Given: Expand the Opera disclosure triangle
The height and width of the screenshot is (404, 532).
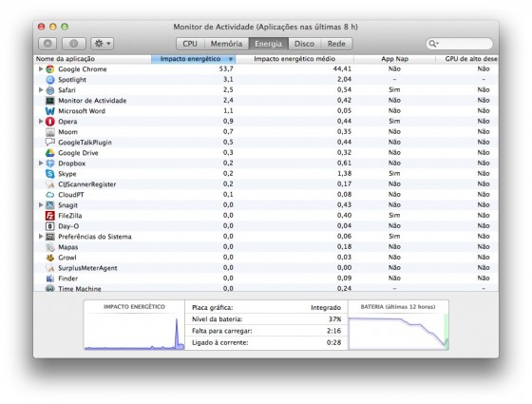Looking at the screenshot, I should click(x=41, y=122).
